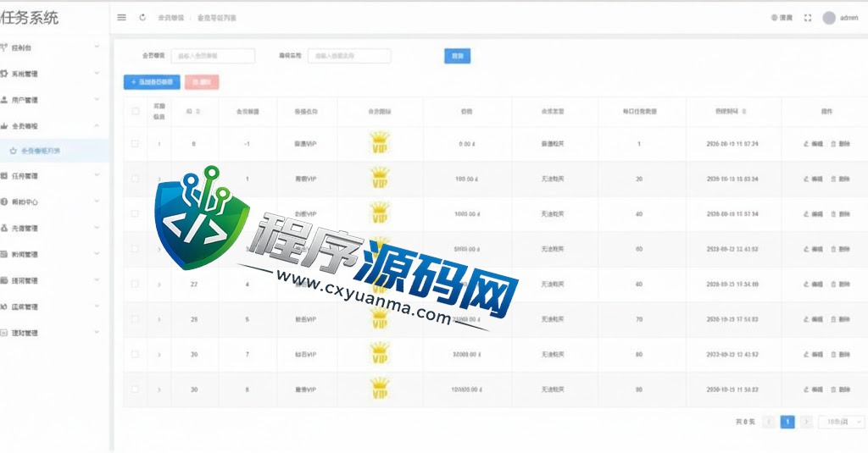This screenshot has height=453, width=868.
Task: Click the VIP crown image in the 100.00 row
Action: point(380,179)
